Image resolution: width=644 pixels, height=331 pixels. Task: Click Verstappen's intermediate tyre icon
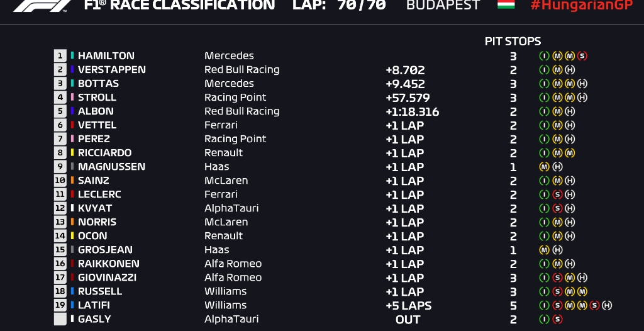(x=544, y=70)
